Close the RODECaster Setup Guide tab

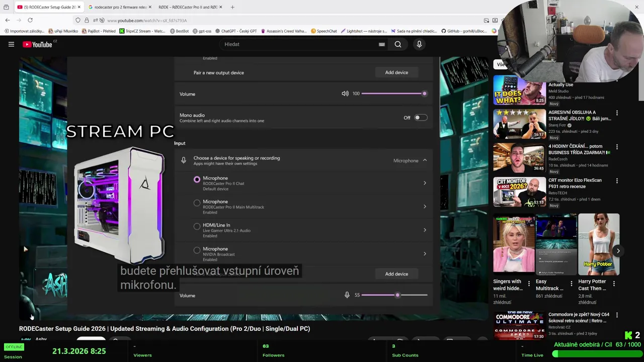point(79,7)
